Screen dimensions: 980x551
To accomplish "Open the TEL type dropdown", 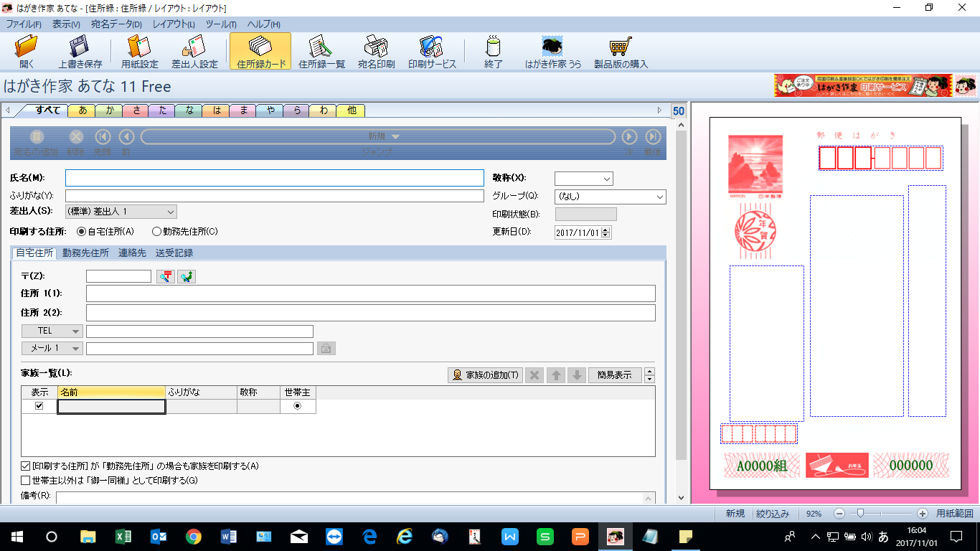I will coord(52,331).
